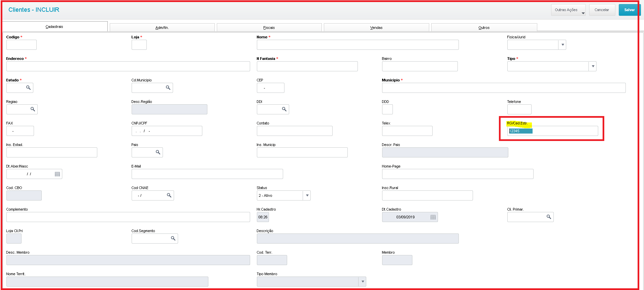The height and width of the screenshot is (290, 644).
Task: Focus the Contato text field
Action: pos(295,131)
